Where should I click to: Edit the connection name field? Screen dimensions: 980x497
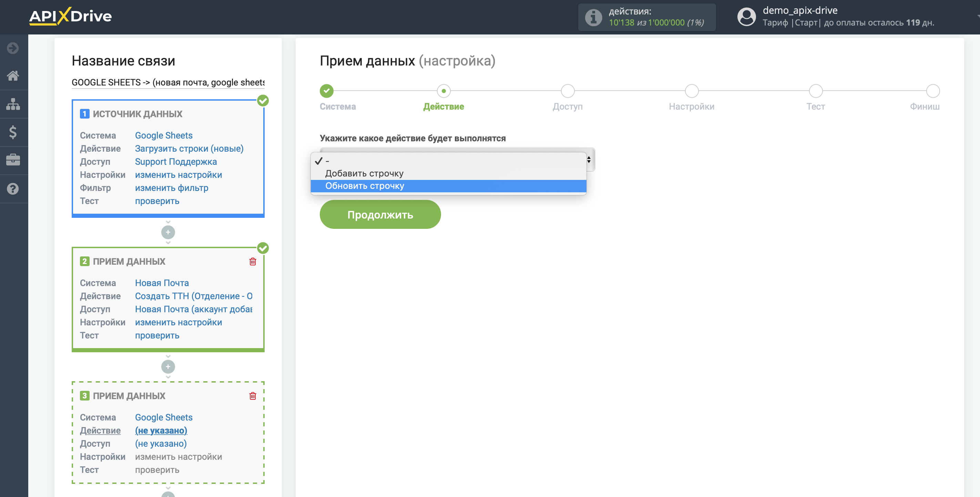click(x=168, y=82)
